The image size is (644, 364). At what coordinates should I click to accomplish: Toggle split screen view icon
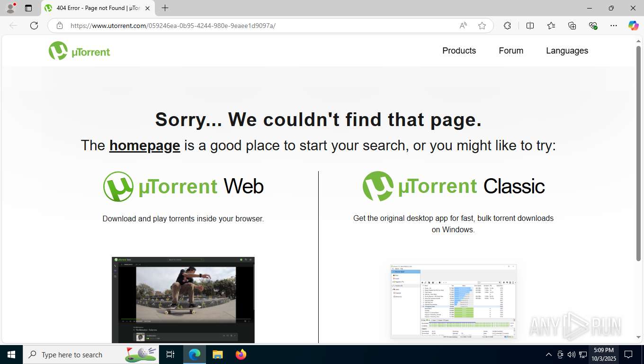pos(530,26)
